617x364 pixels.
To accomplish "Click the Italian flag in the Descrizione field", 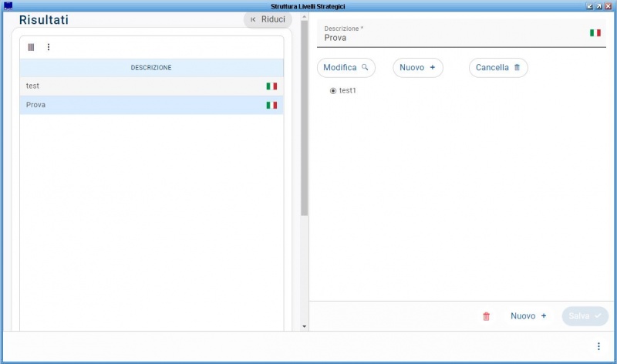I will coord(595,32).
